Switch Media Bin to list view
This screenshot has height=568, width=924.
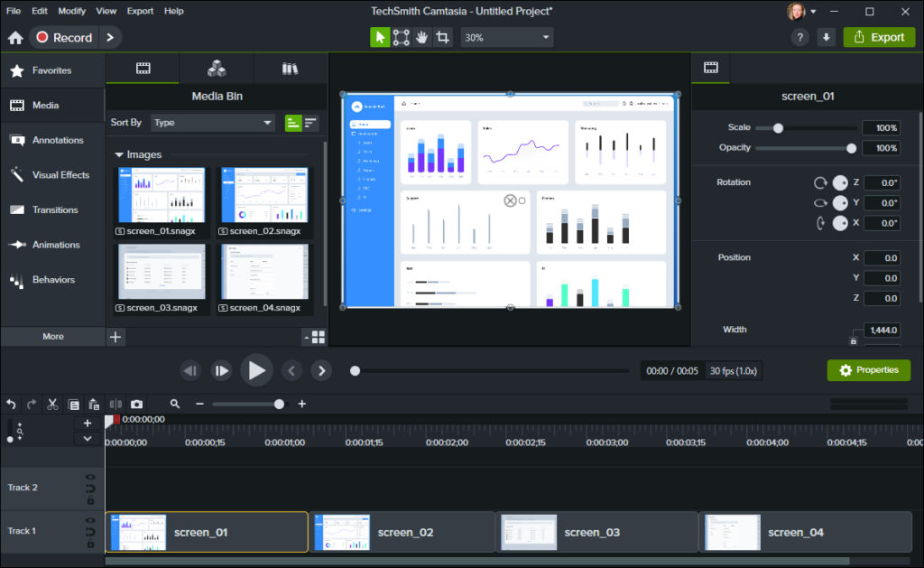pyautogui.click(x=312, y=122)
